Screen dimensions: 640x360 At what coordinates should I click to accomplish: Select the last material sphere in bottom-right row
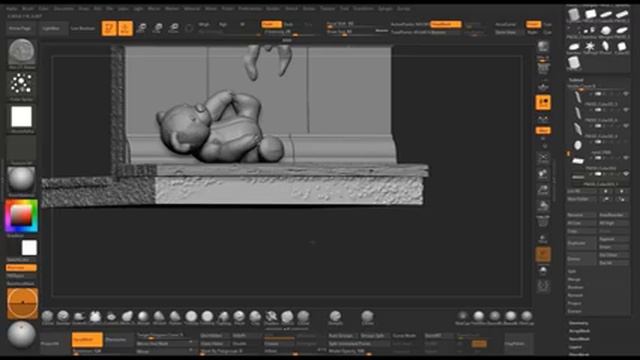click(x=527, y=316)
